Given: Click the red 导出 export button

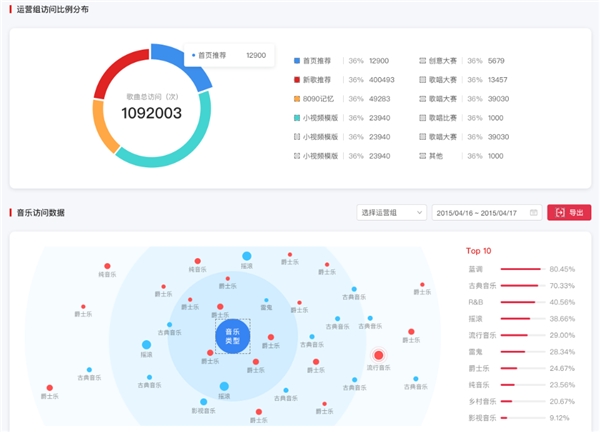Looking at the screenshot, I should tap(569, 212).
